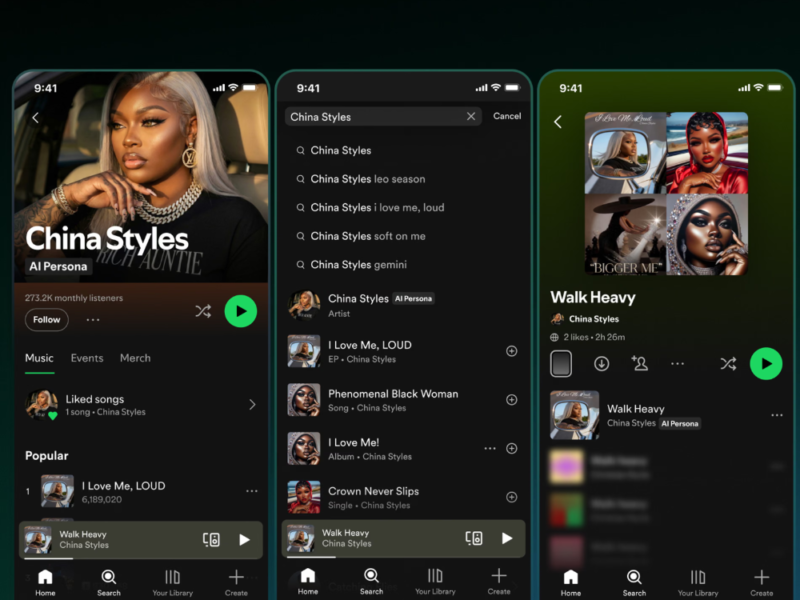Image resolution: width=800 pixels, height=600 pixels.
Task: Tap Create in left phone nav bar
Action: pos(236,583)
